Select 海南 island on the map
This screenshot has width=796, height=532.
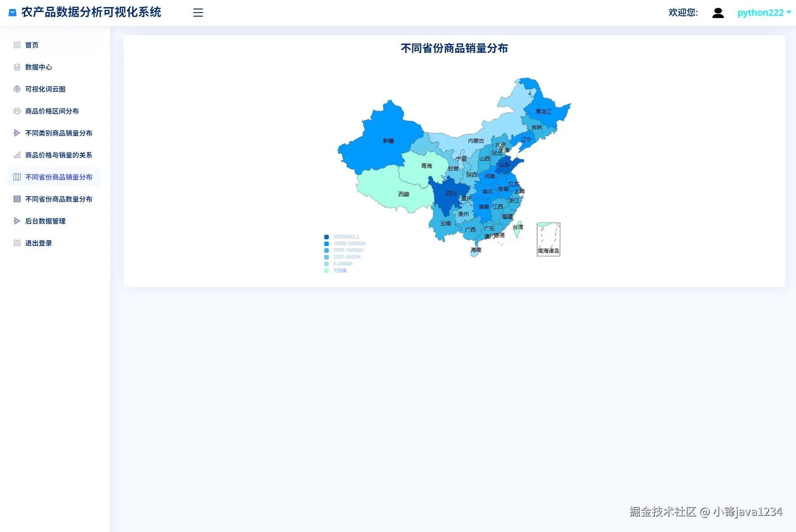pyautogui.click(x=474, y=253)
